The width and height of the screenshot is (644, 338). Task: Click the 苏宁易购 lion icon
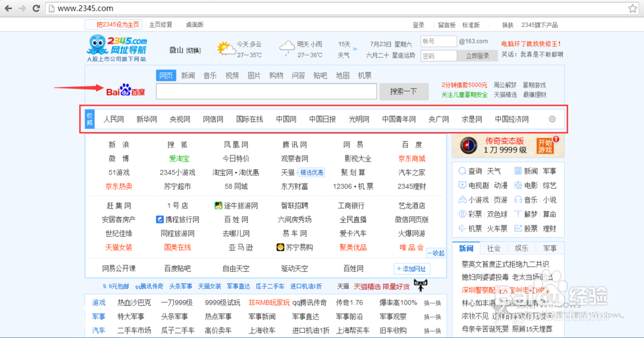(280, 247)
